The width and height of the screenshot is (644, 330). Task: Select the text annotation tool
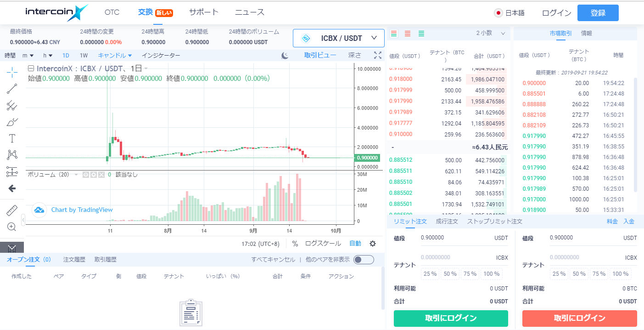[12, 138]
